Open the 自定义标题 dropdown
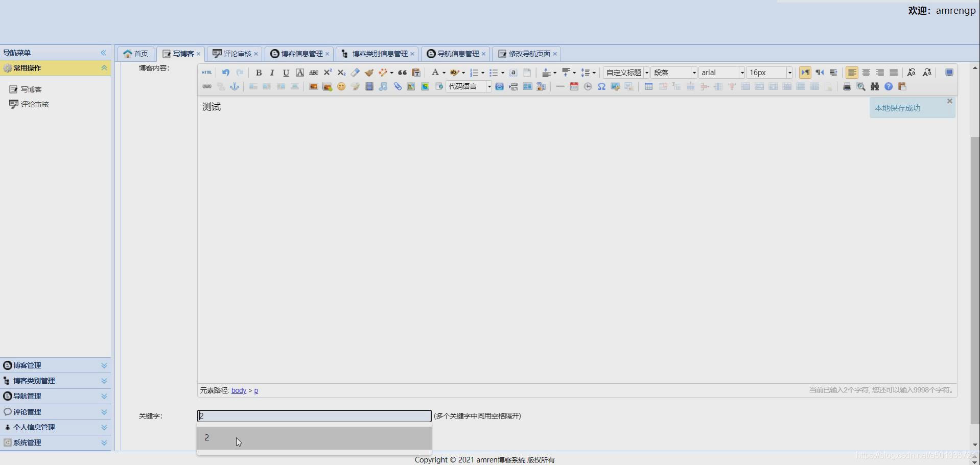This screenshot has height=465, width=980. point(626,73)
